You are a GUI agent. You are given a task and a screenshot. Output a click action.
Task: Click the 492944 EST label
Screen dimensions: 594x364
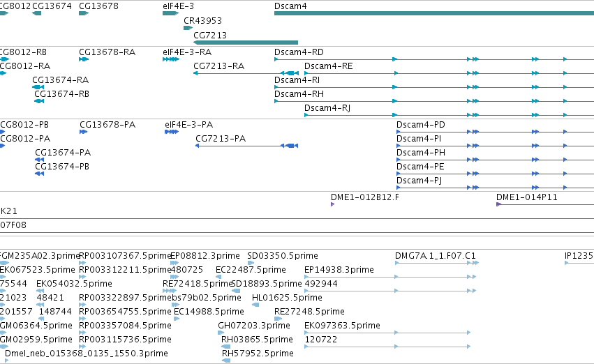321,284
